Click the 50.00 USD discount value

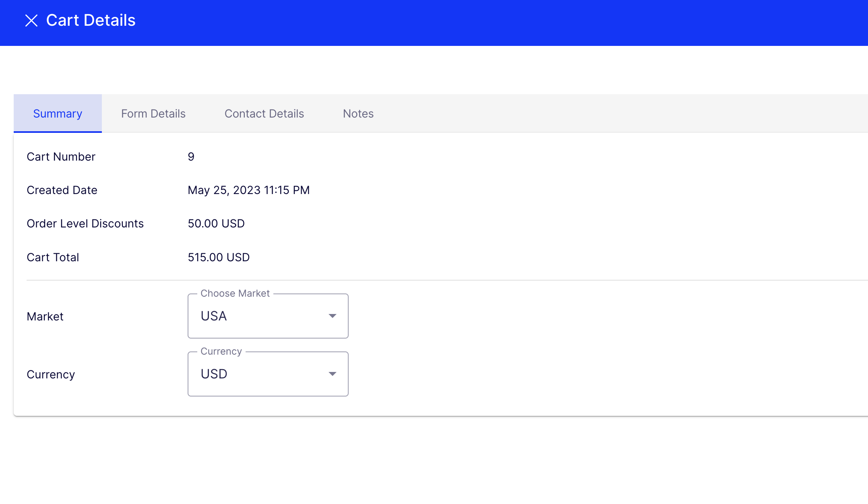216,223
